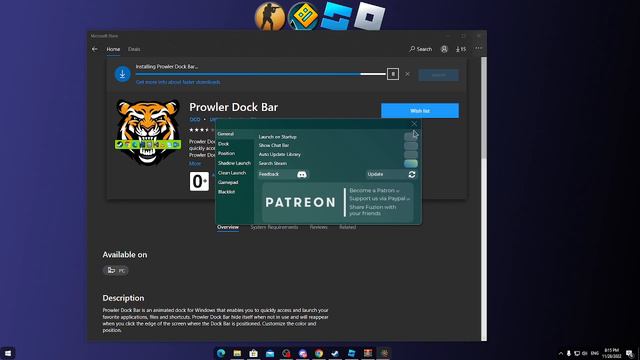Open the blue S-shaped icon in top dock
This screenshot has width=640, height=360.
point(336,17)
